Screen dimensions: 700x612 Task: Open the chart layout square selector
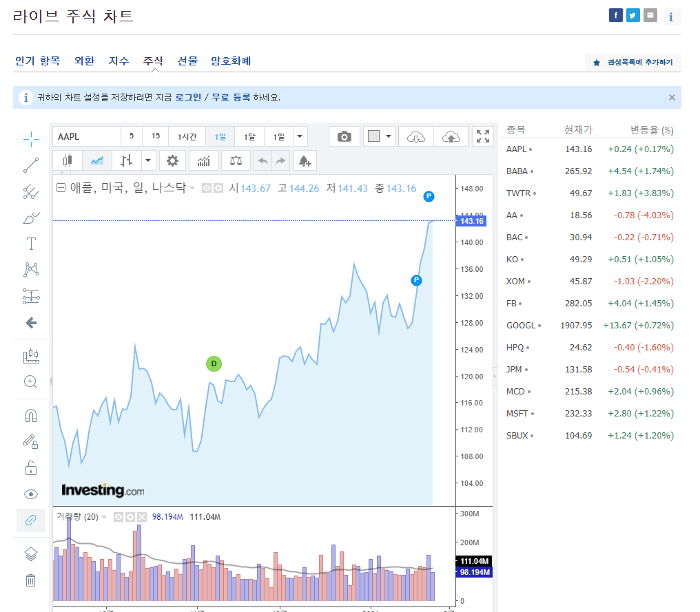click(373, 136)
